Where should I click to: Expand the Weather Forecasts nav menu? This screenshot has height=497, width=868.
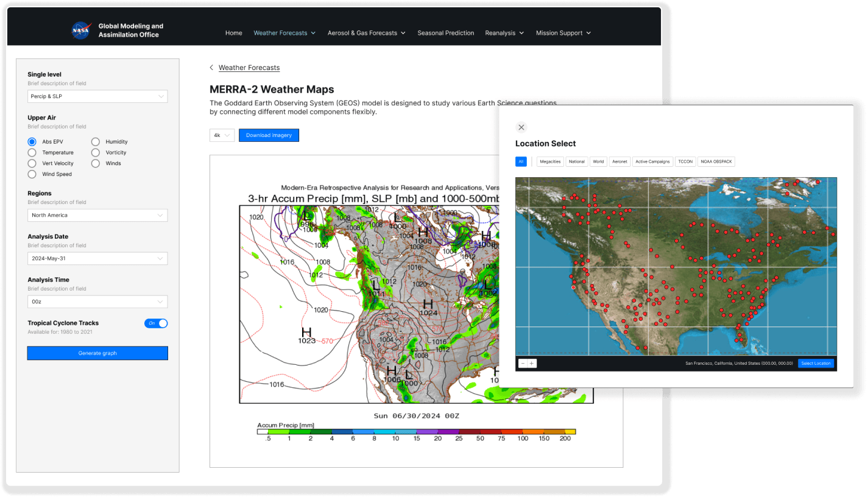click(284, 33)
